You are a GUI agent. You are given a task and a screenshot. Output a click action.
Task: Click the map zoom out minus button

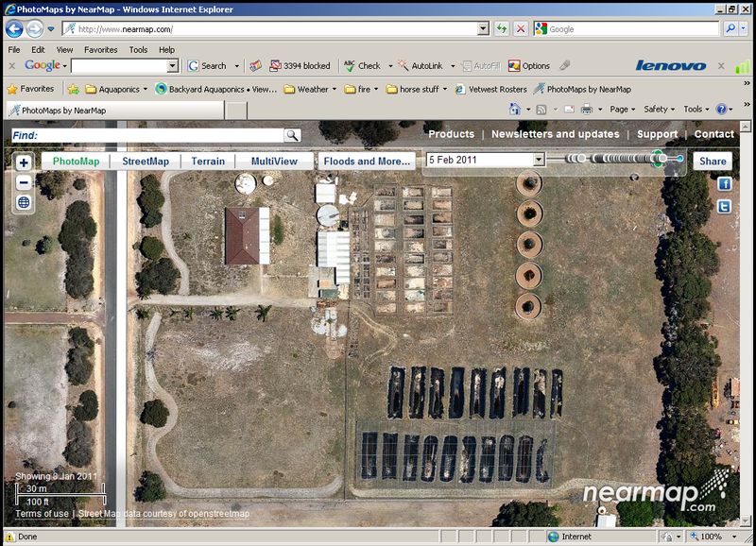(x=24, y=182)
